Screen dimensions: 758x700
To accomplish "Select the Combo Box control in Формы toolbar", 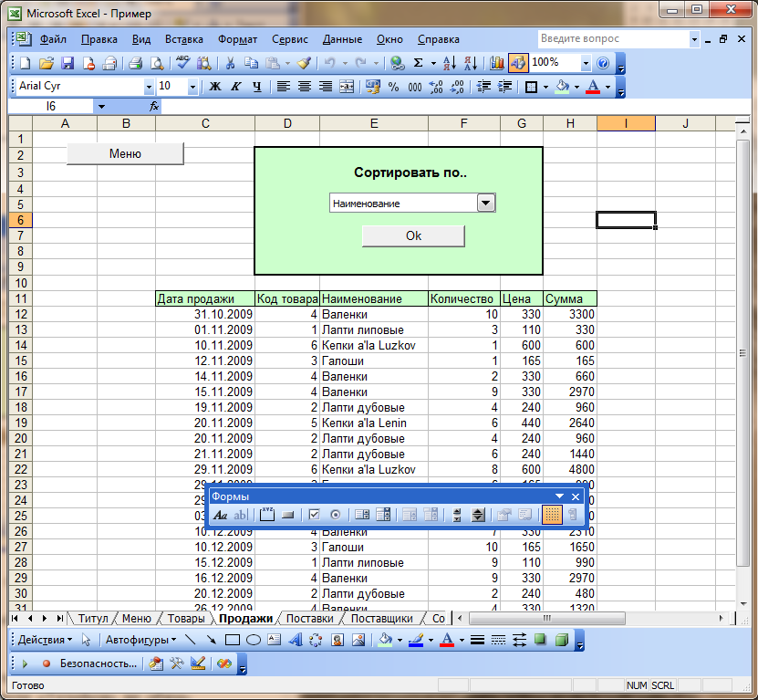I will (383, 515).
